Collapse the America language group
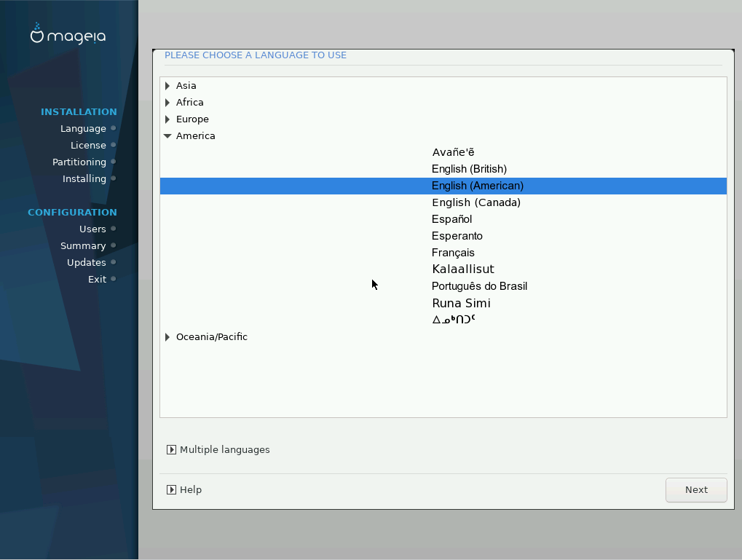 (167, 136)
